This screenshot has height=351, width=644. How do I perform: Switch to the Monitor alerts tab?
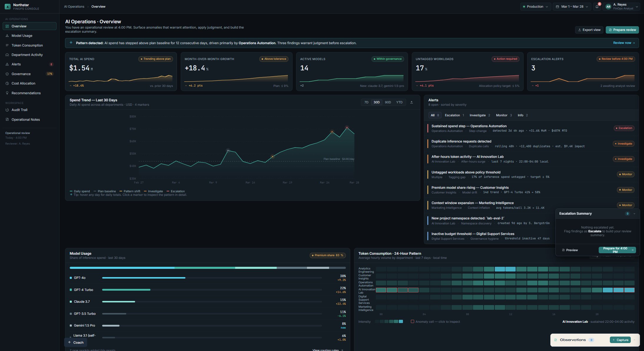[x=504, y=115]
